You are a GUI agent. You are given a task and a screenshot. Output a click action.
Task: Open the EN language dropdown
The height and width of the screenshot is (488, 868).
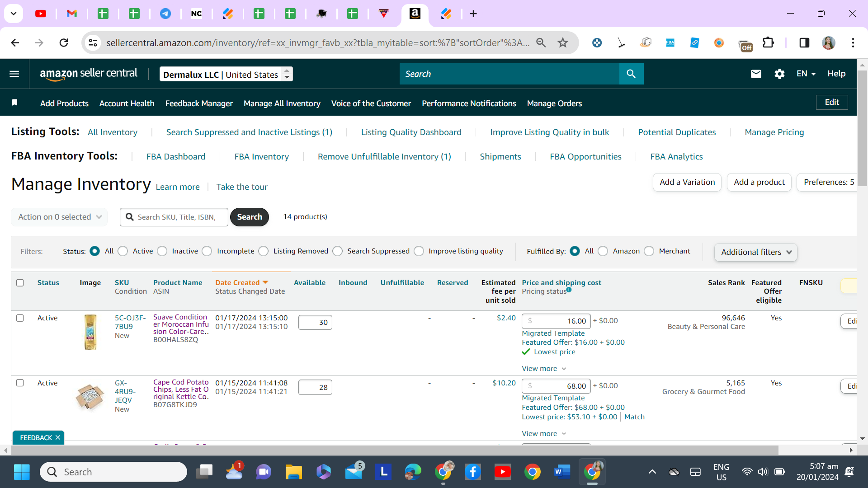point(806,74)
